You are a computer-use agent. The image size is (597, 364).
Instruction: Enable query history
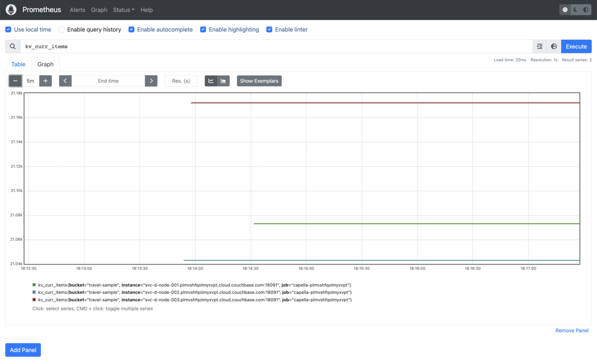click(x=61, y=29)
